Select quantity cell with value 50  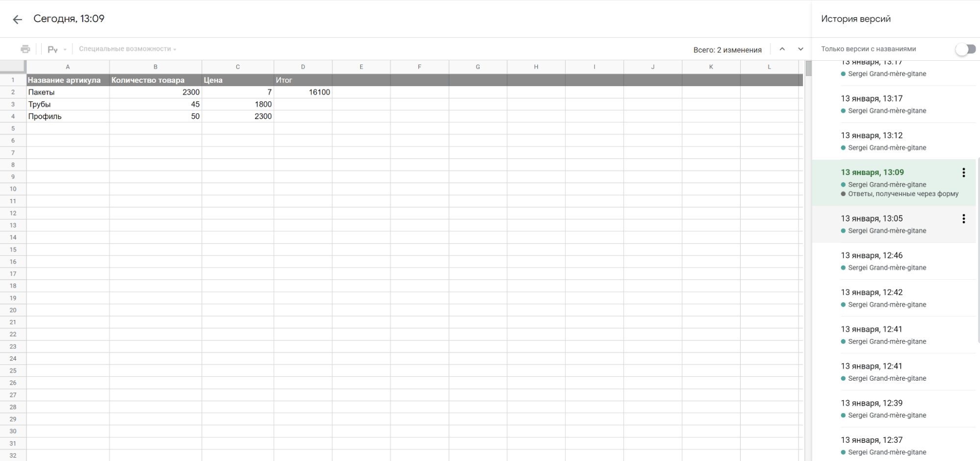click(x=155, y=116)
